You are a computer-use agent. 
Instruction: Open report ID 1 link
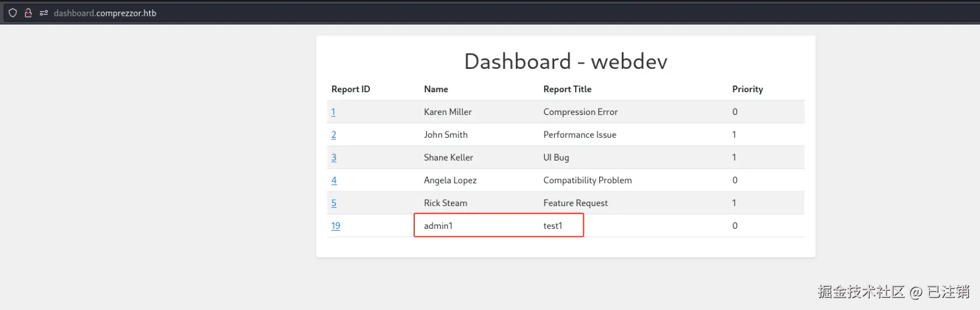333,112
